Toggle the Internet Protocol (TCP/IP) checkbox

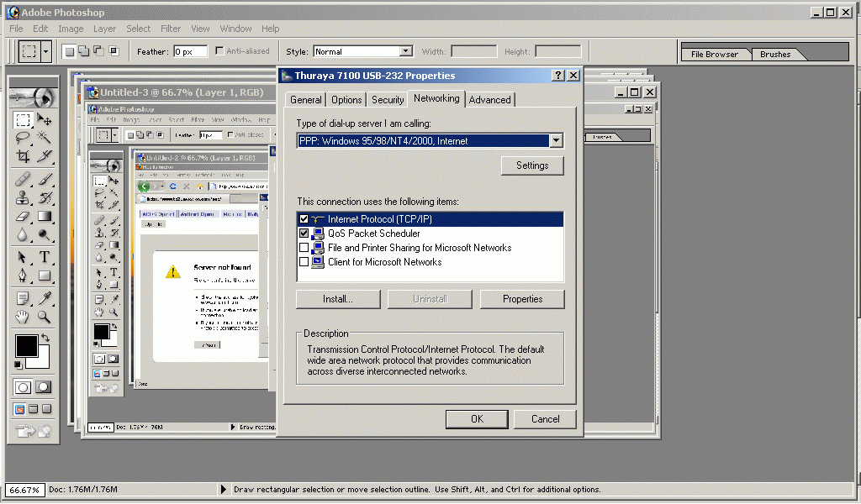tap(304, 219)
